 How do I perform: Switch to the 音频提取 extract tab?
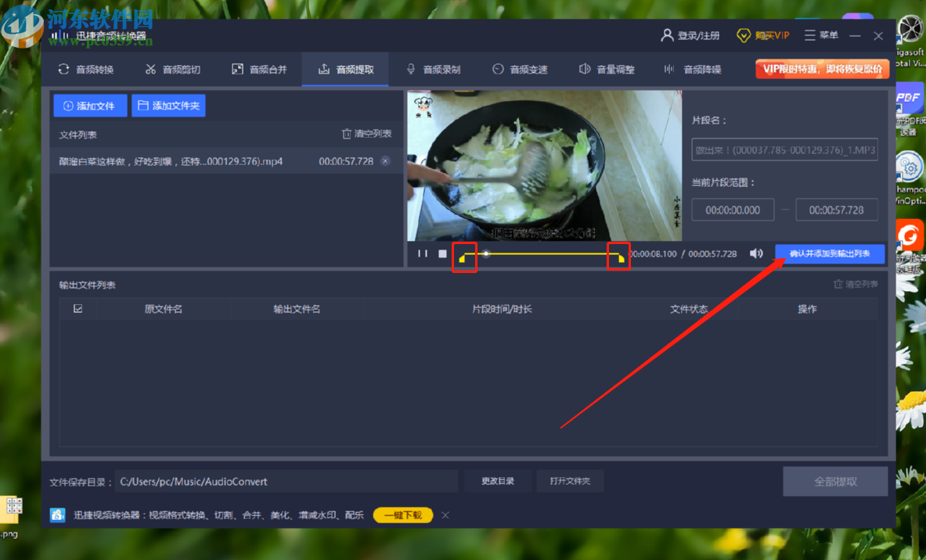pos(345,69)
